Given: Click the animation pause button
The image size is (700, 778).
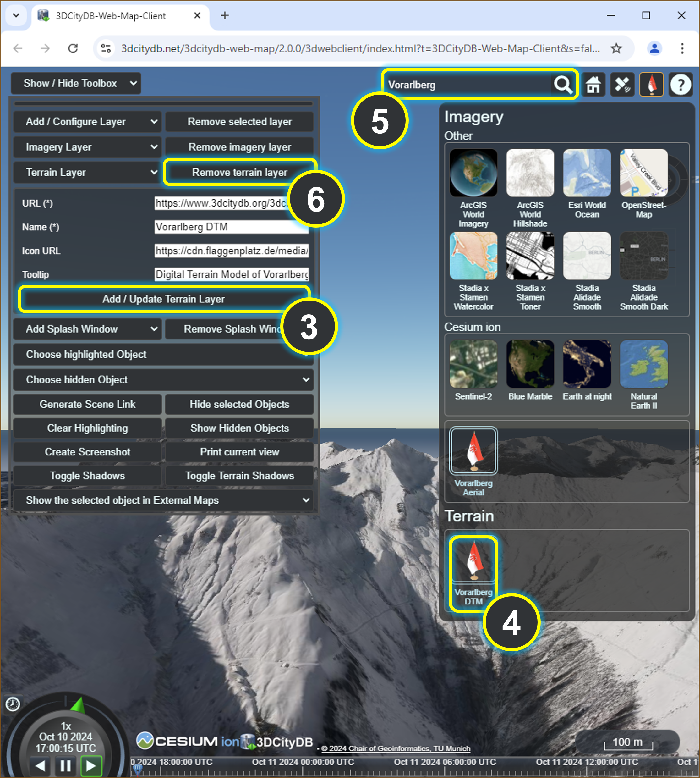Looking at the screenshot, I should (65, 766).
